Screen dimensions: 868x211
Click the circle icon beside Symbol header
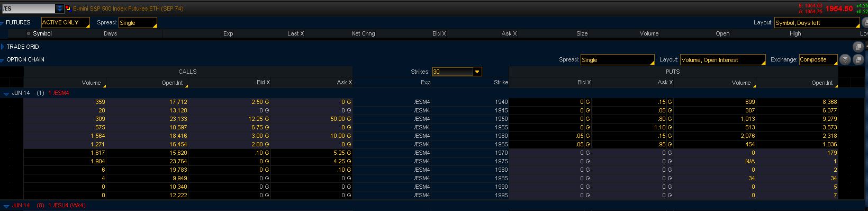(x=29, y=33)
